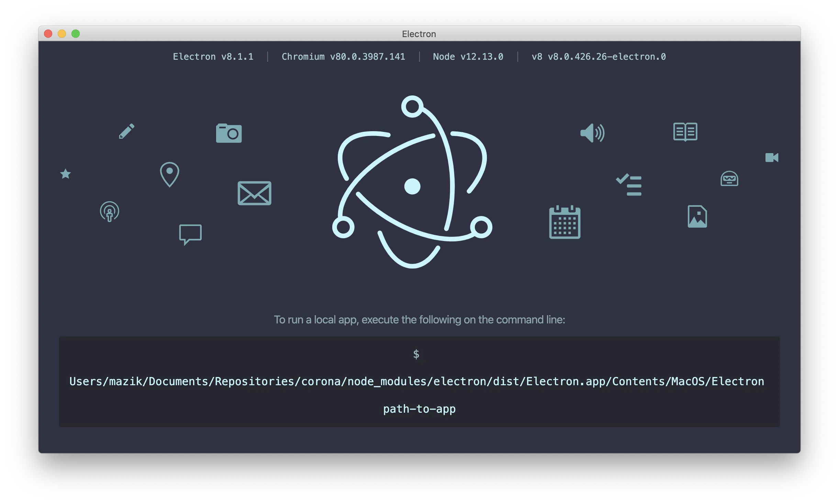Click the checklist tasks icon
Image resolution: width=839 pixels, height=504 pixels.
point(629,185)
